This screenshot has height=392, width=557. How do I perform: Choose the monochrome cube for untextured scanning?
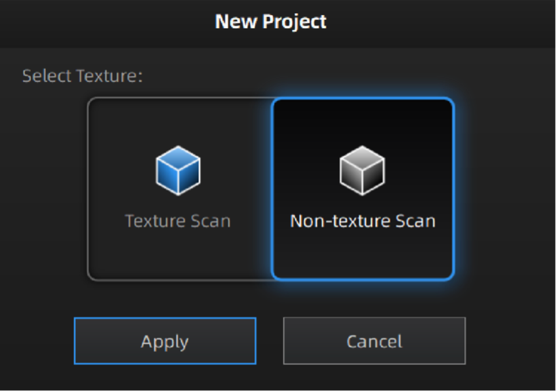point(362,170)
